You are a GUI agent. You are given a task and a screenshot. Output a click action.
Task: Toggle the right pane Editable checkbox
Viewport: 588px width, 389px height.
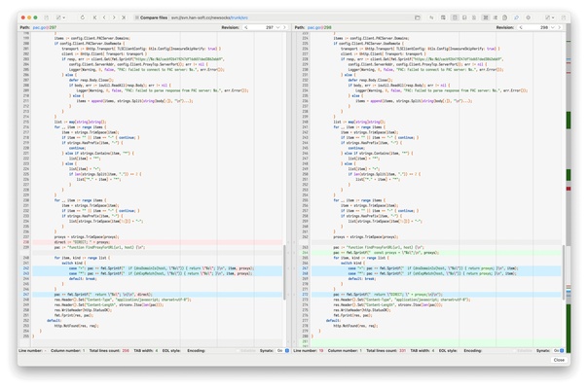click(x=523, y=351)
